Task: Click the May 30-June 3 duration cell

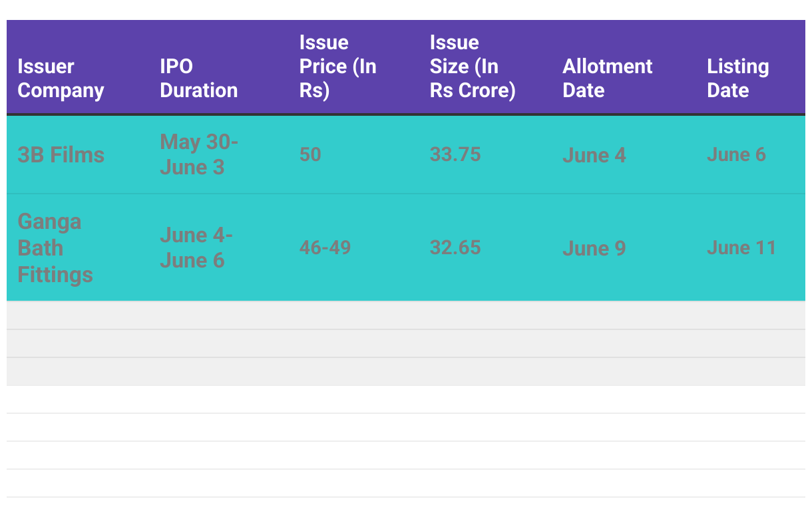Action: [198, 154]
